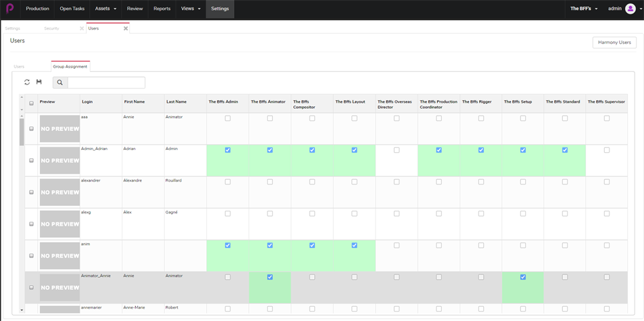Click into the user search field
Image resolution: width=644 pixels, height=321 pixels.
[x=106, y=82]
